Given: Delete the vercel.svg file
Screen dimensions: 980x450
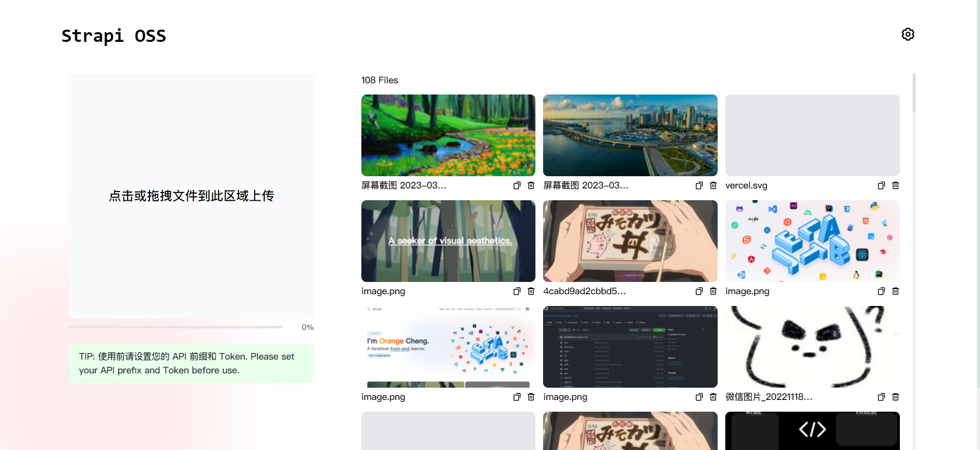Looking at the screenshot, I should click(x=895, y=185).
